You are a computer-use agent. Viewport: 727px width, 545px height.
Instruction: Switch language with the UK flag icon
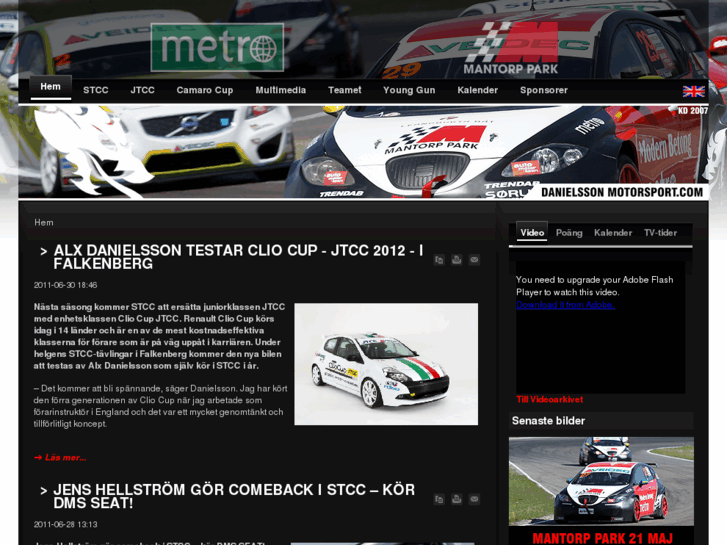tap(694, 91)
